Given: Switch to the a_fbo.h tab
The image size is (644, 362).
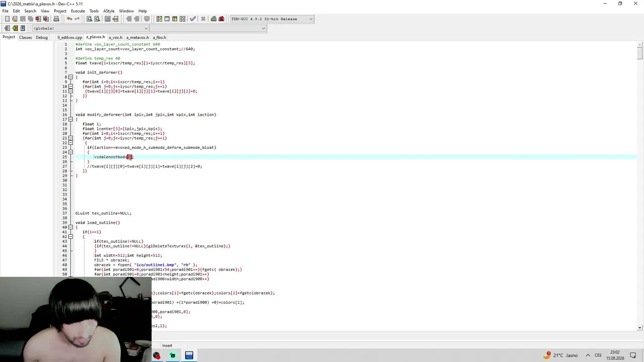Looking at the screenshot, I should (159, 38).
